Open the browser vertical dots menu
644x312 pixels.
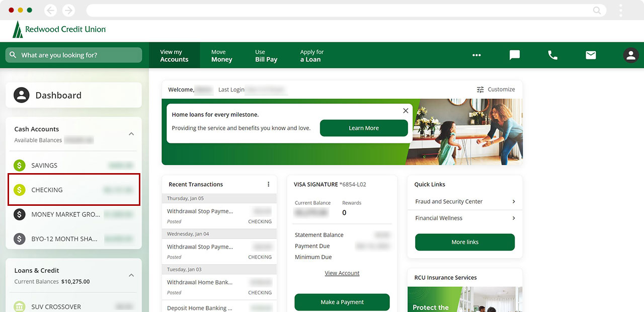point(621,10)
